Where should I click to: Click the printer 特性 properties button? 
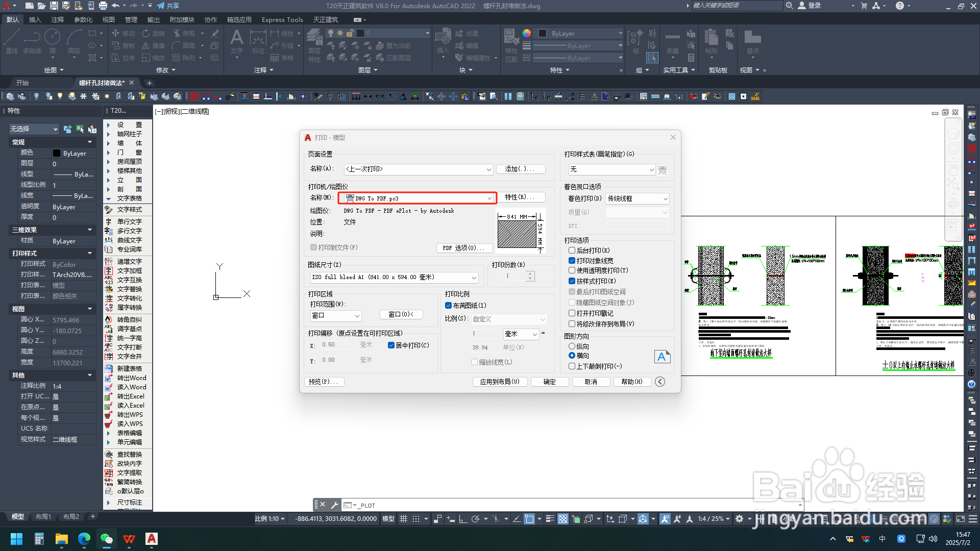[521, 197]
